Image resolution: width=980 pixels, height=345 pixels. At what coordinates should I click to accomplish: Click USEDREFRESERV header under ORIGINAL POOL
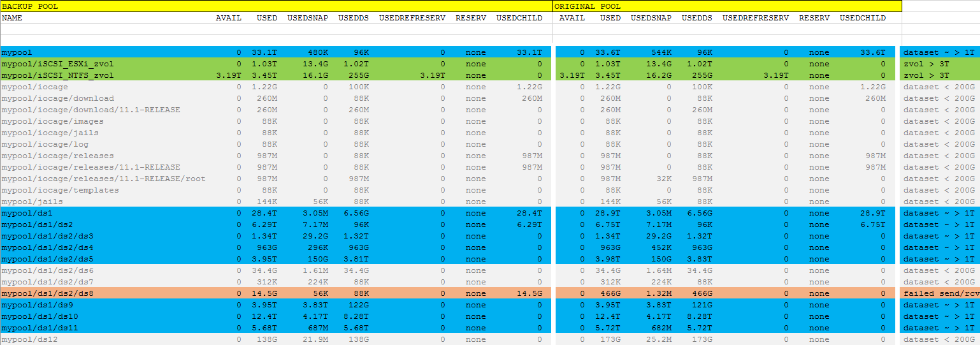tap(756, 18)
